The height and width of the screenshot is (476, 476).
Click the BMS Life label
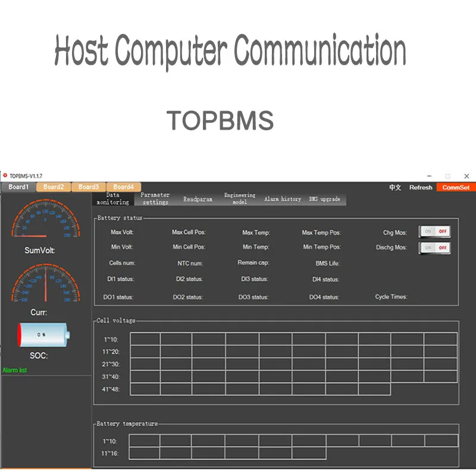328,263
